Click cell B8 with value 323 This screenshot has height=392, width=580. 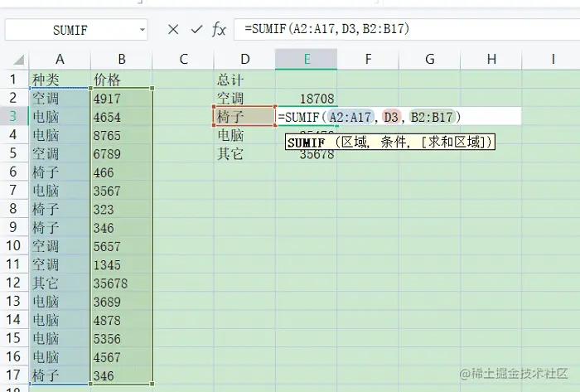coord(121,209)
